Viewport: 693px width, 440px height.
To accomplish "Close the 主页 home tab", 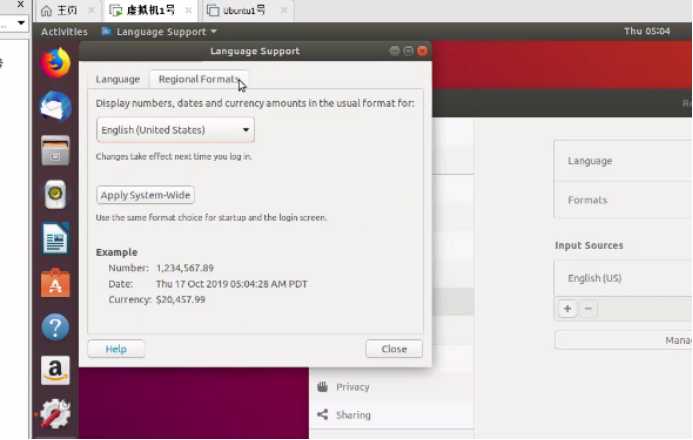I will point(91,11).
